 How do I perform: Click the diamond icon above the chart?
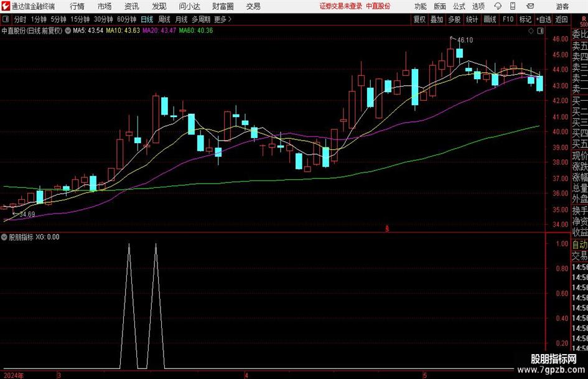pyautogui.click(x=531, y=31)
